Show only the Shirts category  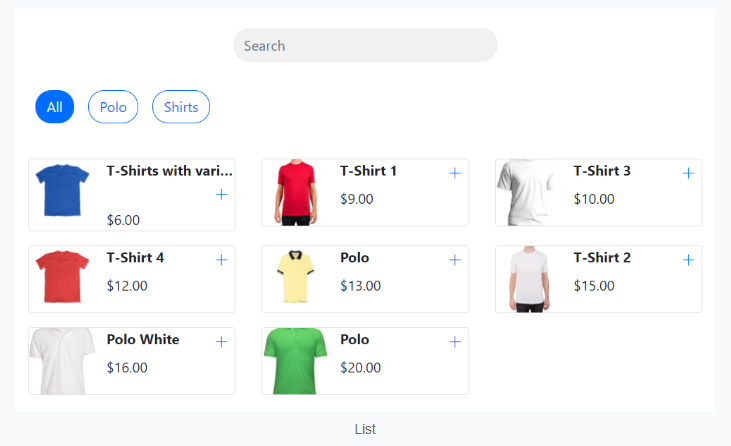[181, 107]
